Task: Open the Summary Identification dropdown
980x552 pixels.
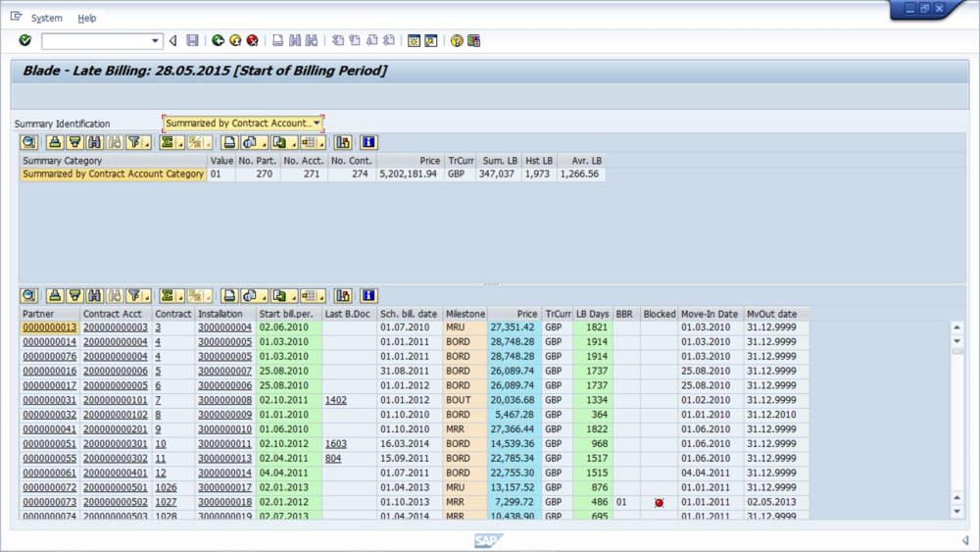Action: pyautogui.click(x=317, y=124)
